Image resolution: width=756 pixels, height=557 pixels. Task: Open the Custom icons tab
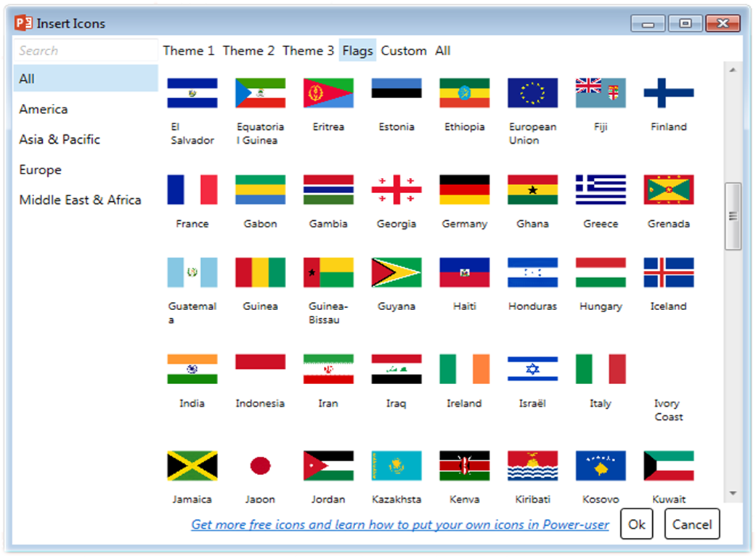(404, 51)
